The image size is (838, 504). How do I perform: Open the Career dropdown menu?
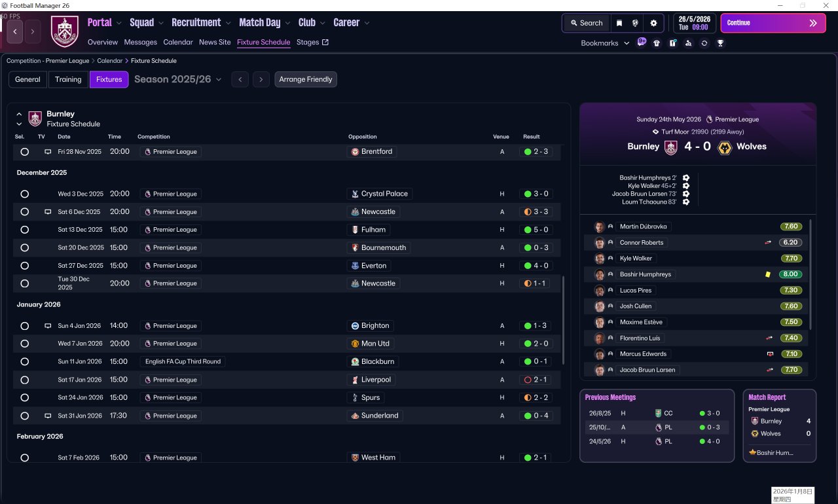tap(352, 23)
